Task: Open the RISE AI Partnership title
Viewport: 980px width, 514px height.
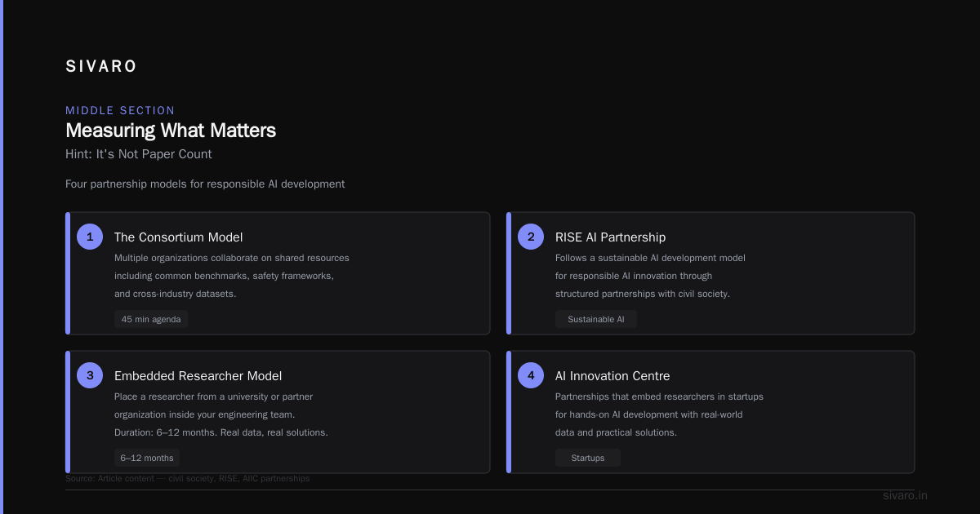Action: [x=610, y=237]
